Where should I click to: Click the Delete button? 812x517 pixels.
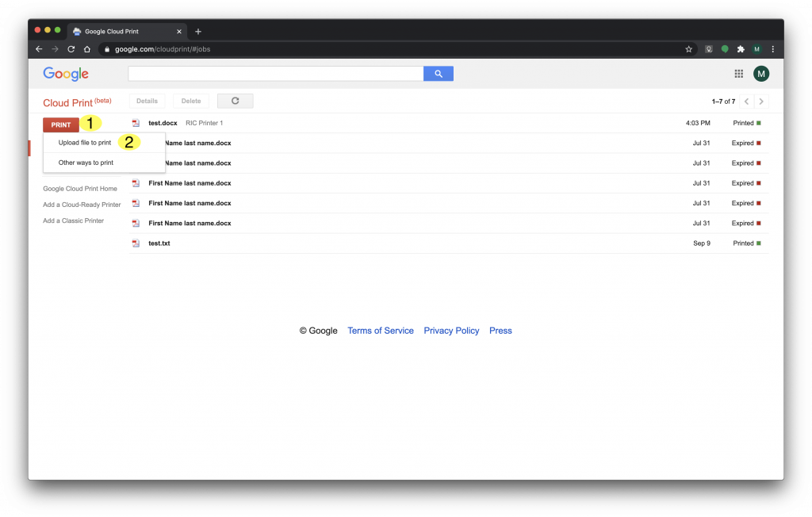point(191,101)
